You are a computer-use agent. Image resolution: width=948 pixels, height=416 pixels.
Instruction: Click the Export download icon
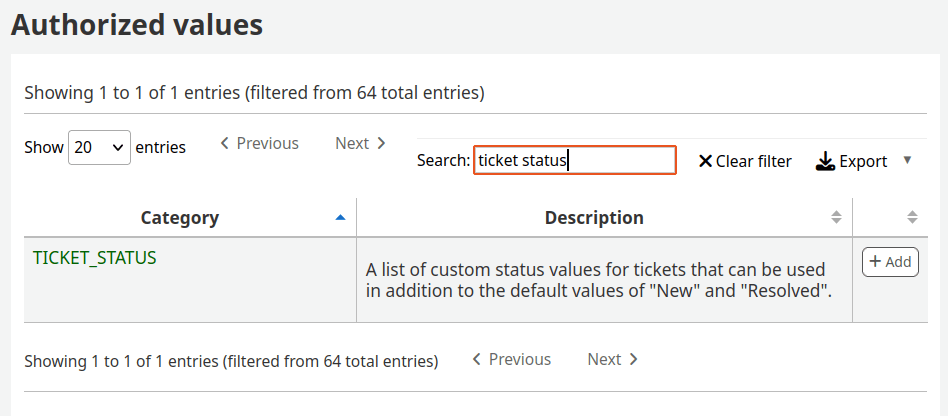coord(825,161)
